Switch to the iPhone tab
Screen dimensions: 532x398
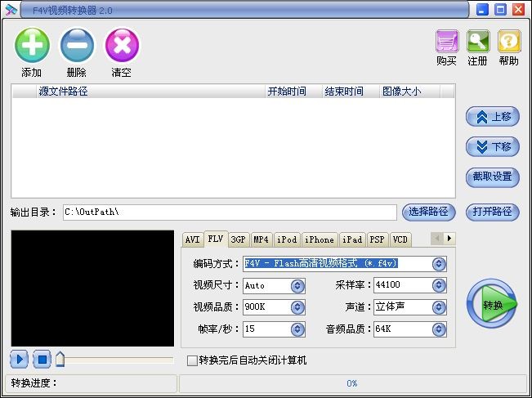tap(320, 239)
